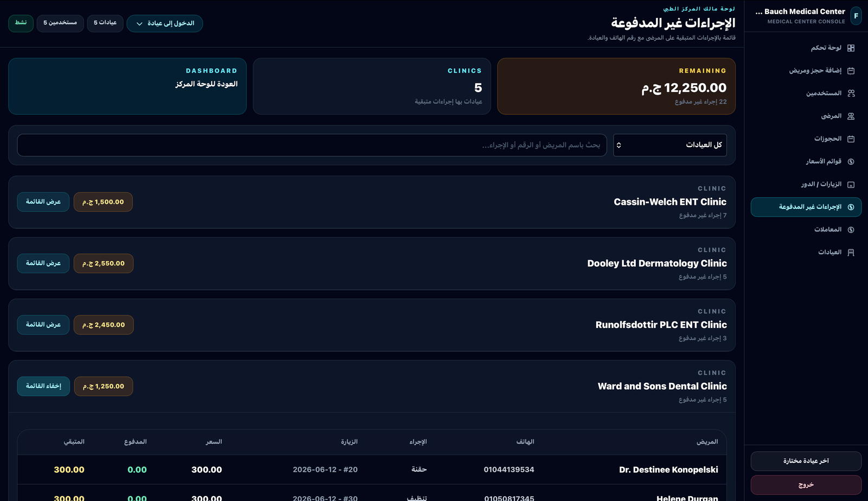Open the الحجوزات sidebar item
The image size is (868, 501).
pos(806,139)
